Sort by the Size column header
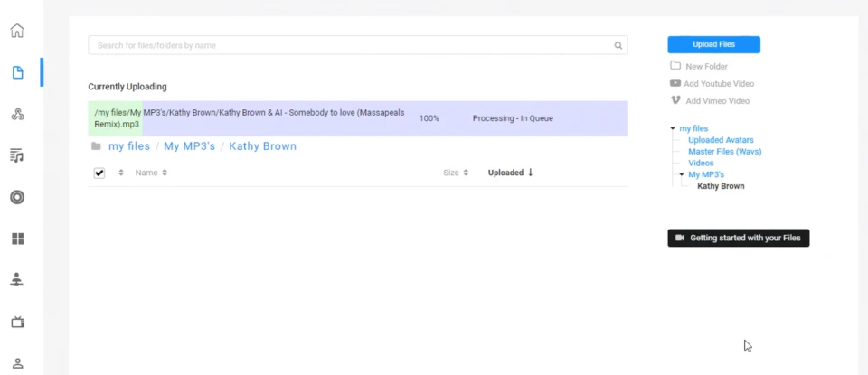Viewport: 868px width, 375px height. click(x=456, y=173)
